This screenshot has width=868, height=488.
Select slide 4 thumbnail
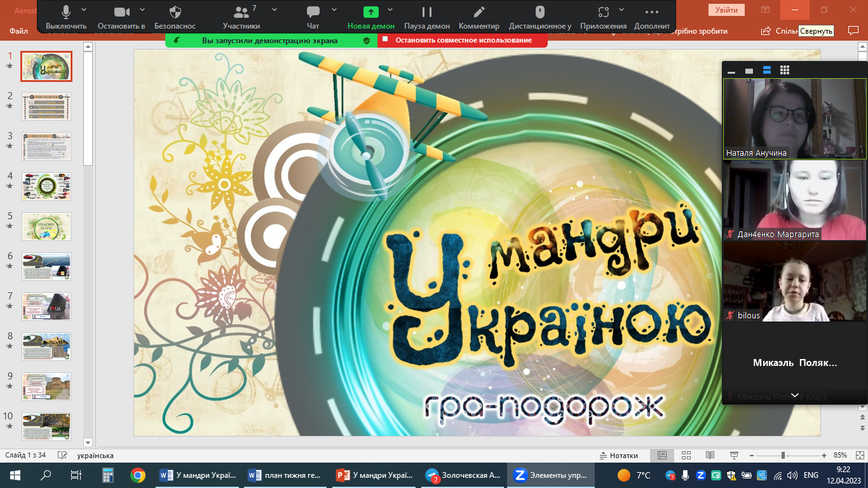click(46, 186)
